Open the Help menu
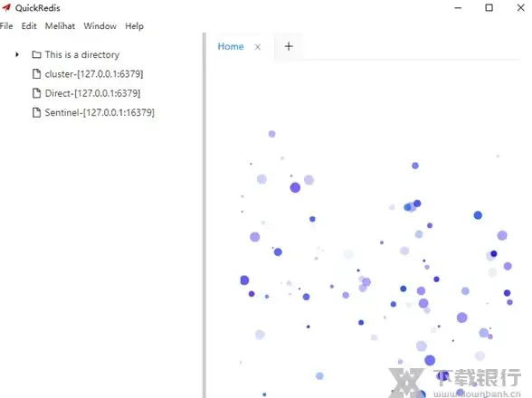This screenshot has width=532, height=398. (x=134, y=26)
